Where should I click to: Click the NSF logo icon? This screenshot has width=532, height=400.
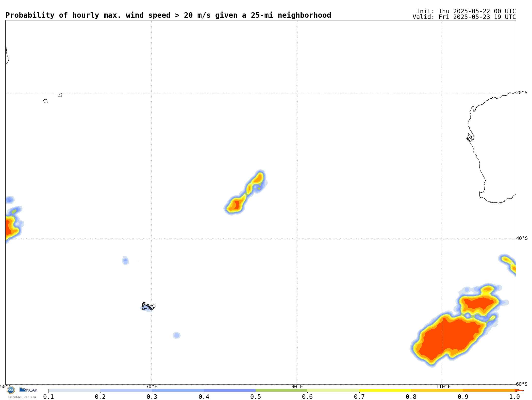(11, 390)
